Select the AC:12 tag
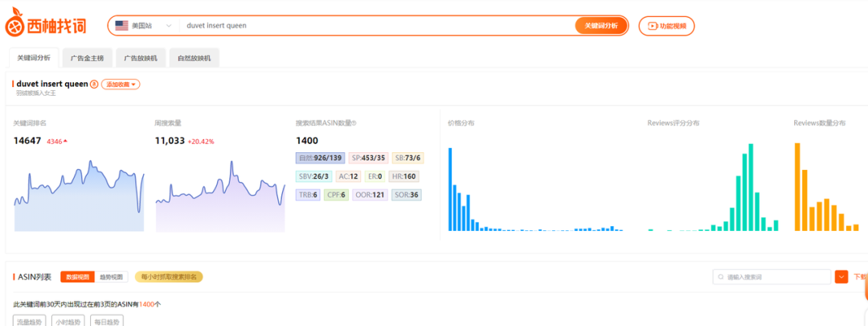868x326 pixels. point(349,176)
